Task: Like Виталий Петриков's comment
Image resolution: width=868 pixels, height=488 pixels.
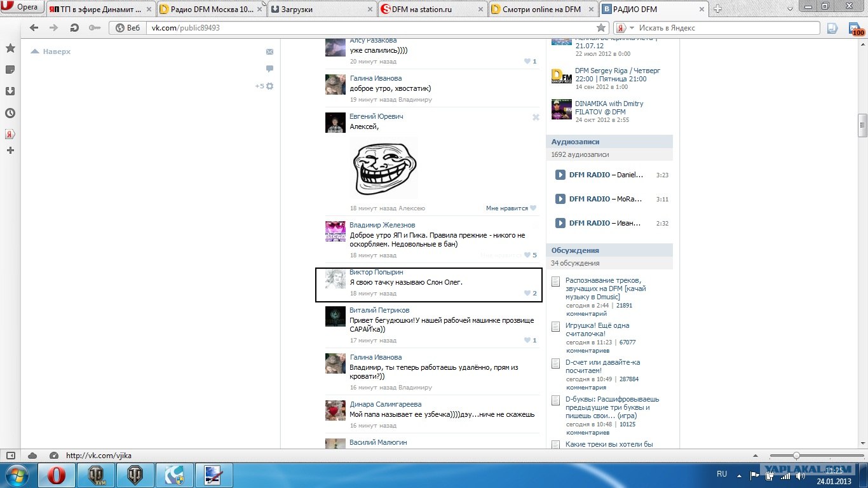Action: [x=531, y=341]
